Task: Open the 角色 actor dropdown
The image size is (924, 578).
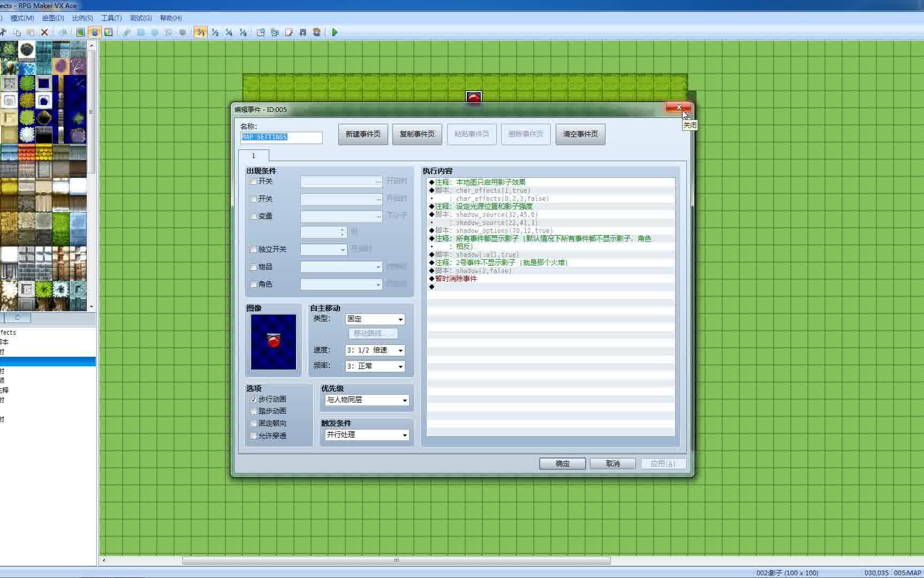Action: click(341, 284)
